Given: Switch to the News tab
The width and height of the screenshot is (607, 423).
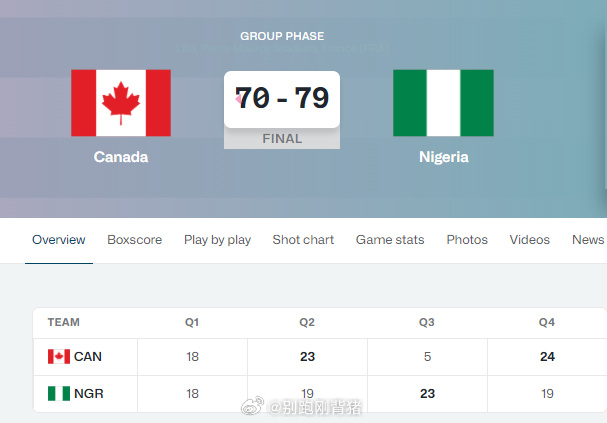Looking at the screenshot, I should click(x=588, y=240).
